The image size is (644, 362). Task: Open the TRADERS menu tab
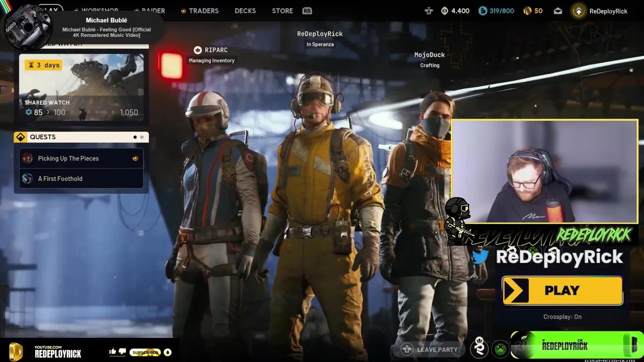tap(203, 11)
